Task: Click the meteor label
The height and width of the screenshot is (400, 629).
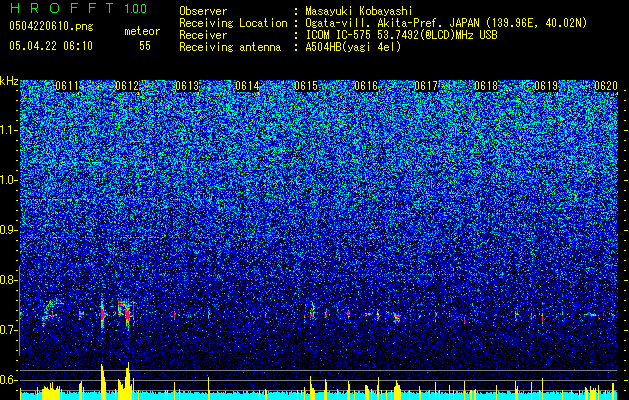Action: (x=142, y=31)
